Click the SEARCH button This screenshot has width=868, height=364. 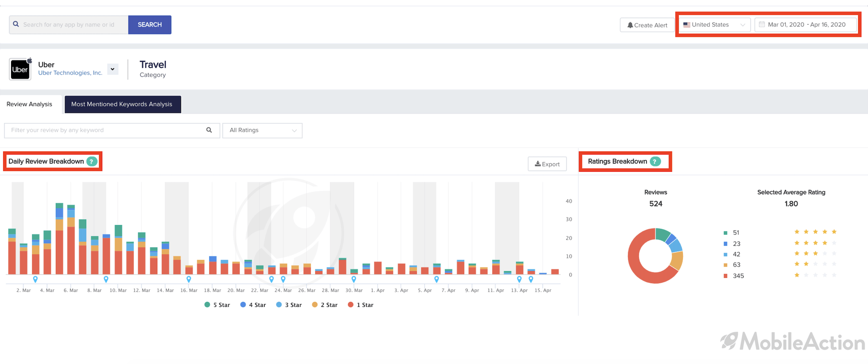coord(149,25)
